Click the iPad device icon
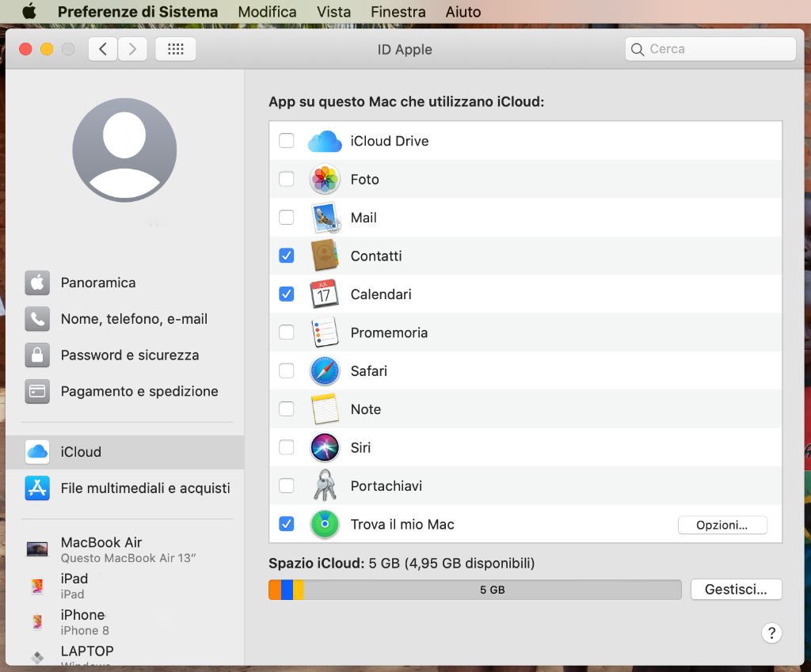 tap(37, 586)
